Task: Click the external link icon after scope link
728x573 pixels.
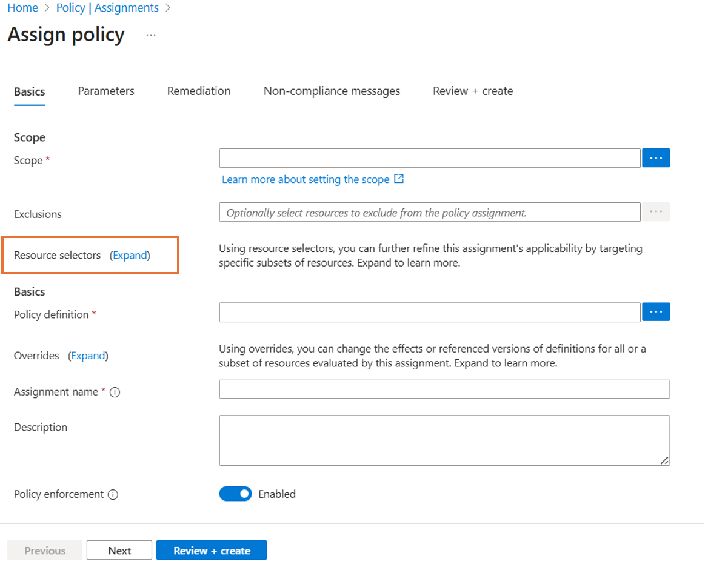Action: 399,179
